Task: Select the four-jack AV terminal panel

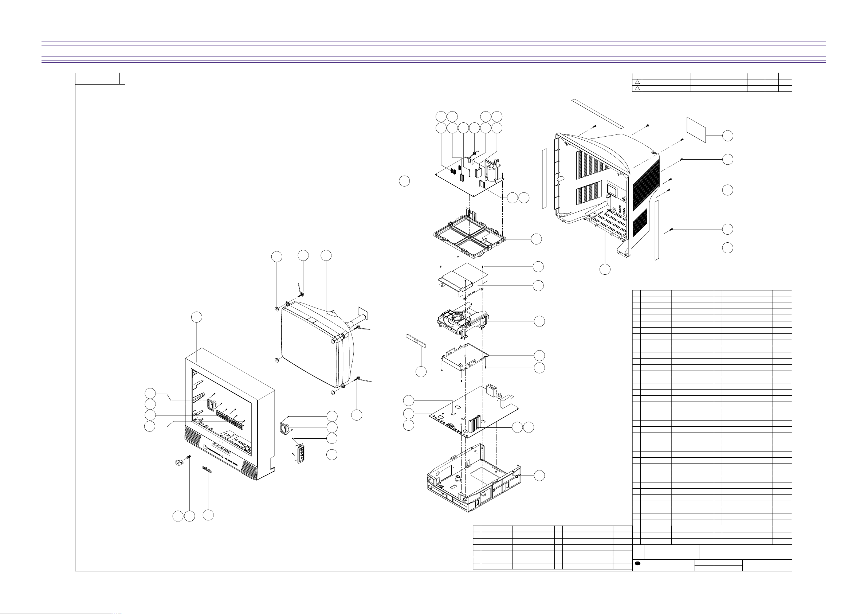Action: (x=300, y=454)
